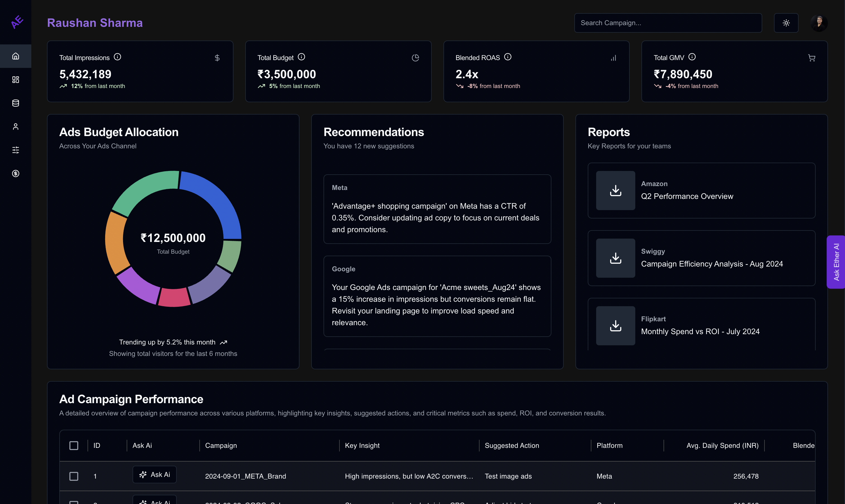Show info for Total Impressions
This screenshot has height=504, width=845.
(x=117, y=57)
